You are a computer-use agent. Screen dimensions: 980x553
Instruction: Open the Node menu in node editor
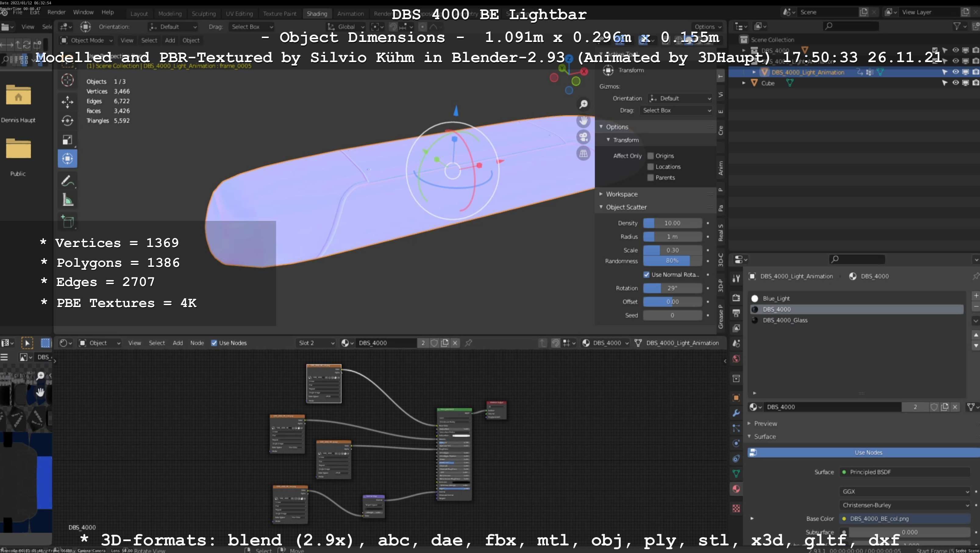(197, 343)
